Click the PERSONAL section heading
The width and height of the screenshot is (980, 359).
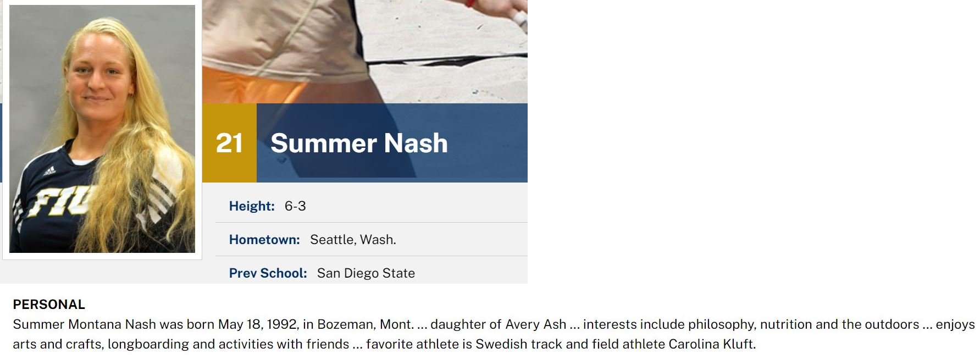coord(49,305)
